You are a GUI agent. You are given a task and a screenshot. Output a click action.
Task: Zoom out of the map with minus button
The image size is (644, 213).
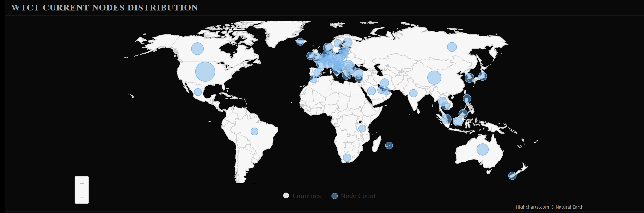(82, 197)
